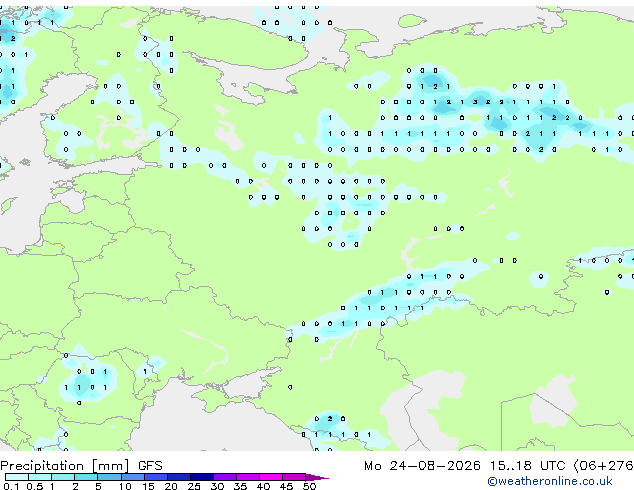
Task: Pick the legend swatch between 5 and 10
Action: click(109, 477)
